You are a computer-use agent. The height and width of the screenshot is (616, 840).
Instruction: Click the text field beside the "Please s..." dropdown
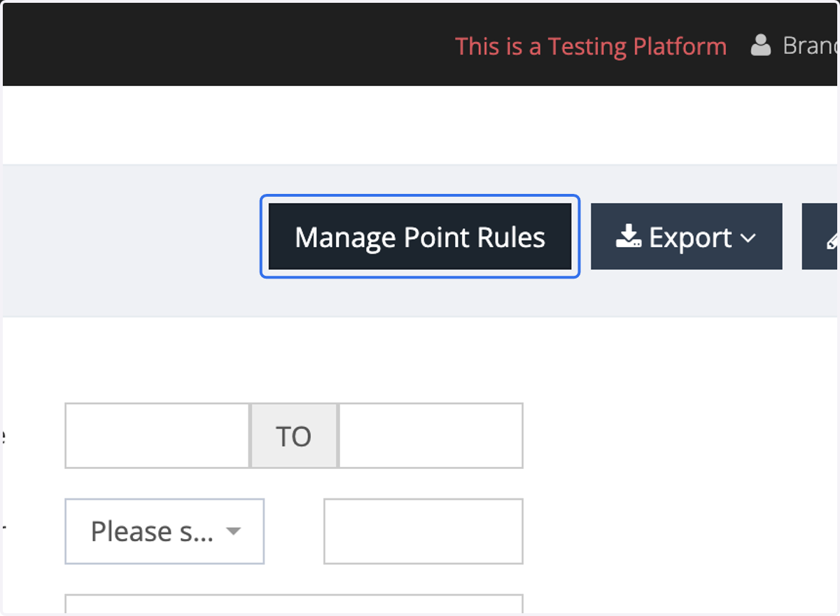[x=423, y=531]
